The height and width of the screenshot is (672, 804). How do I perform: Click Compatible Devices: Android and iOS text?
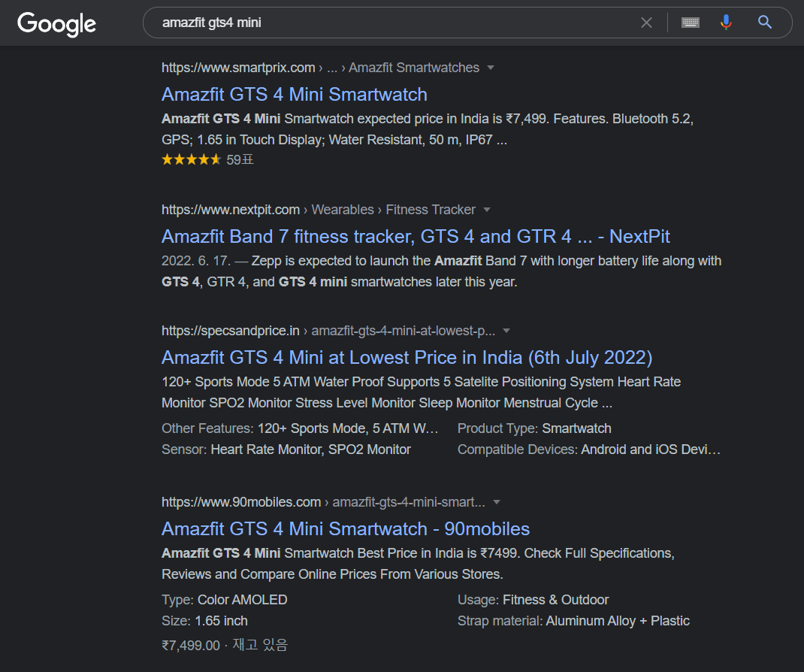(x=588, y=450)
